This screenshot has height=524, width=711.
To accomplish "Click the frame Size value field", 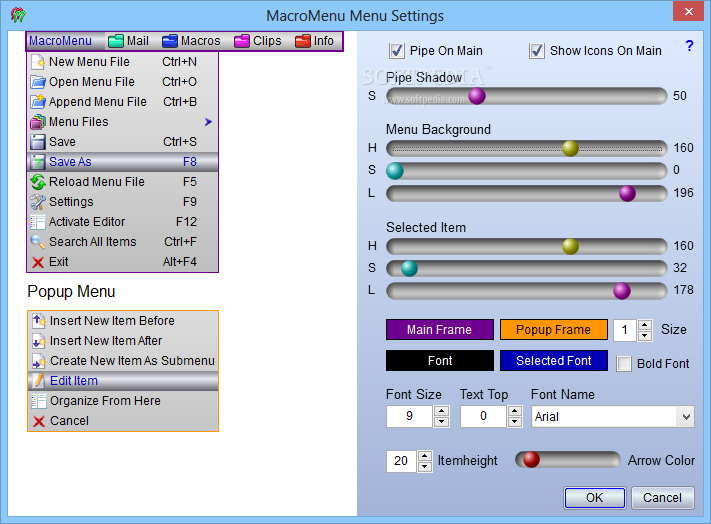I will pos(625,330).
